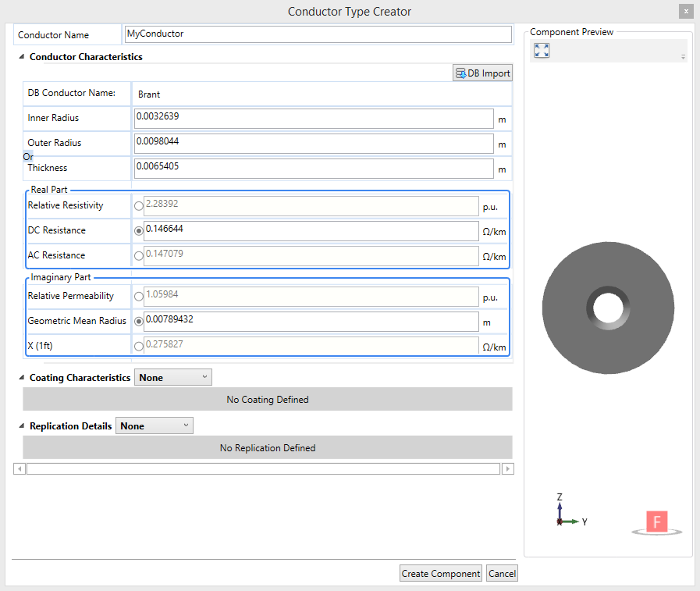Select the Geometric Mean Radius radio button
700x591 pixels.
139,322
